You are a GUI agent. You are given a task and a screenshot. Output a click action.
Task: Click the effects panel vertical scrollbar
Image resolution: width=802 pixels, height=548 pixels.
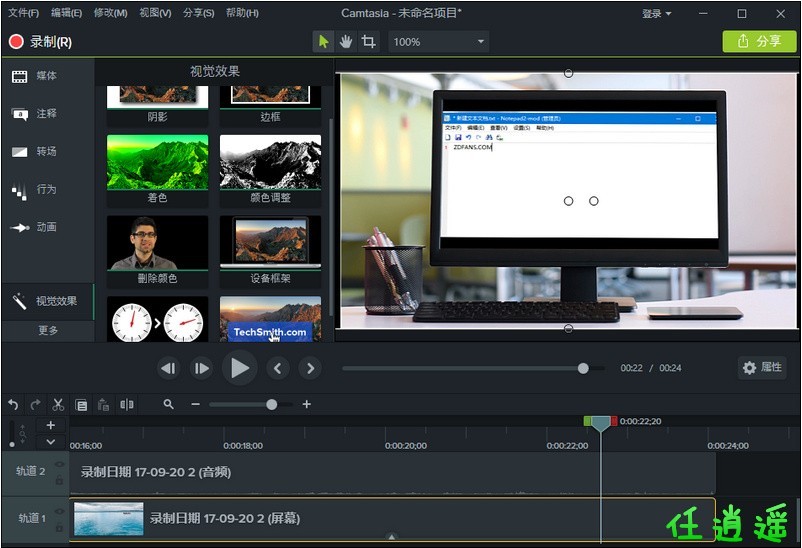pos(331,217)
